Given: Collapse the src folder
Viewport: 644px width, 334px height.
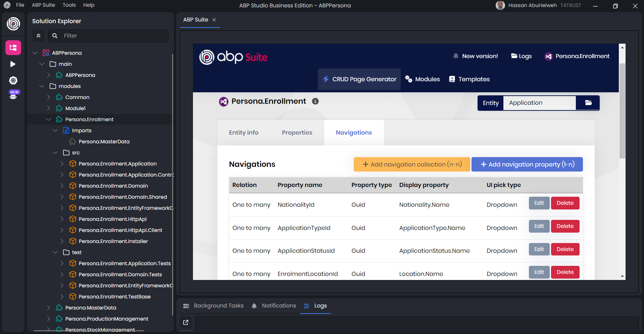Looking at the screenshot, I should [55, 153].
